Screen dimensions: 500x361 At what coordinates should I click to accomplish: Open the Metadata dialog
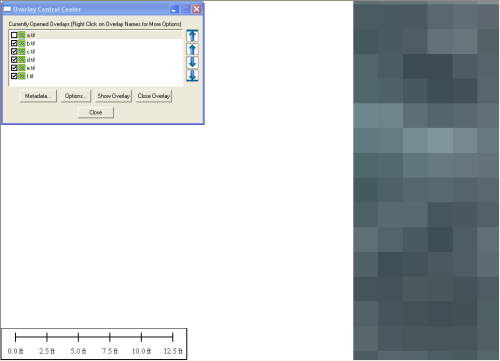38,96
